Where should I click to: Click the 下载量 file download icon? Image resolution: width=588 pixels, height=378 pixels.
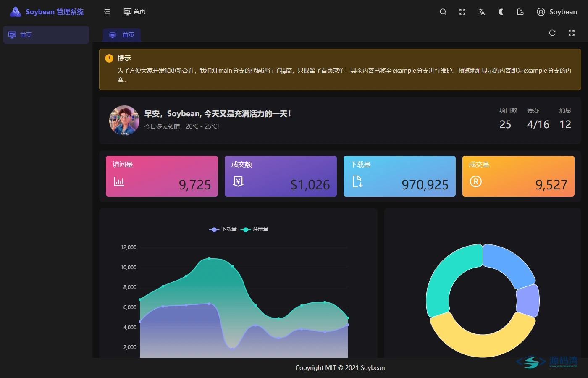tap(357, 181)
